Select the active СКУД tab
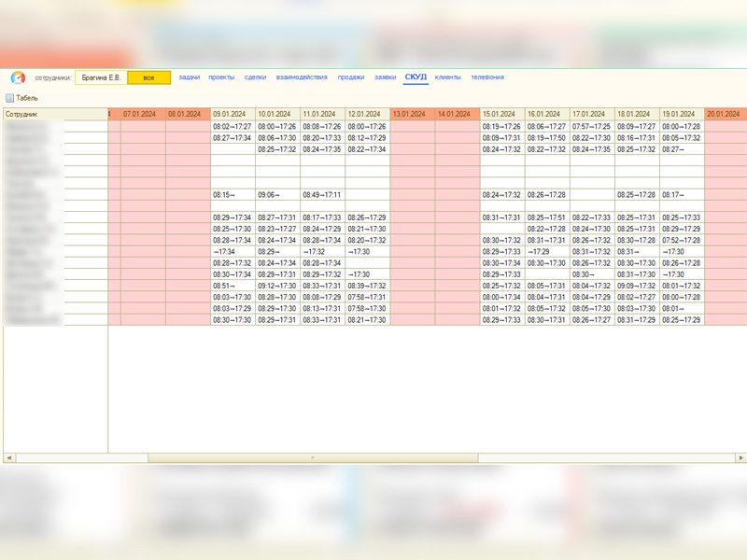This screenshot has height=560, width=747. pyautogui.click(x=416, y=77)
